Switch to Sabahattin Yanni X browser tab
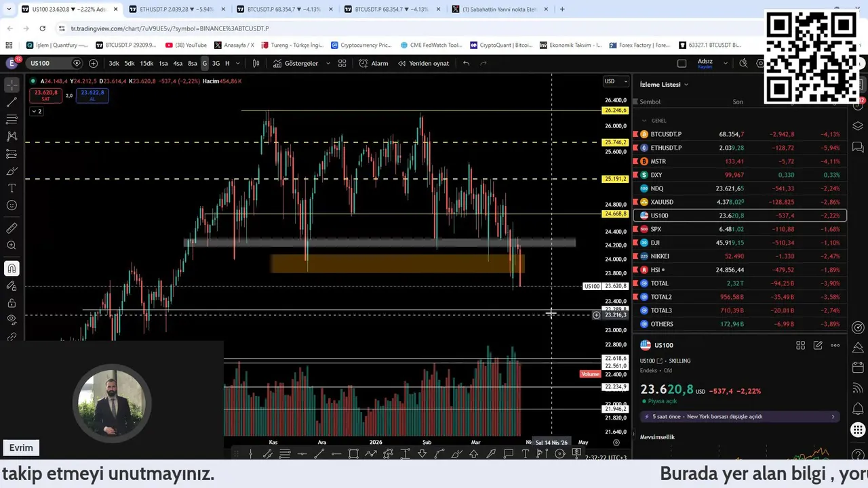Image resolution: width=868 pixels, height=488 pixels. pos(499,9)
